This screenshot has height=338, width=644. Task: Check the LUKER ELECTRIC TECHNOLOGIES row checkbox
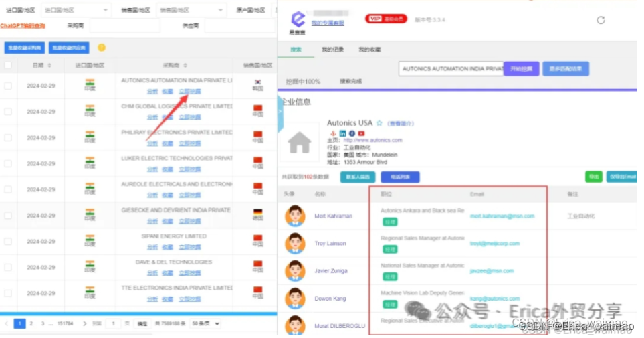[x=8, y=163]
